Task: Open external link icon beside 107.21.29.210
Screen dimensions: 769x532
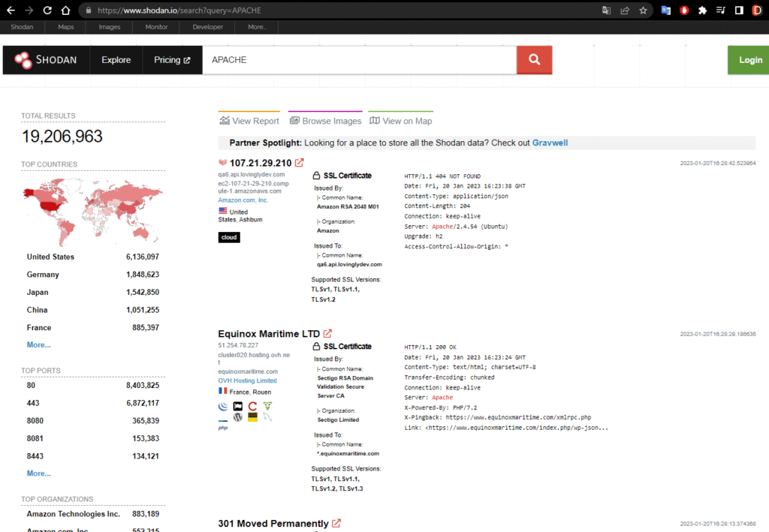Action: pyautogui.click(x=300, y=163)
